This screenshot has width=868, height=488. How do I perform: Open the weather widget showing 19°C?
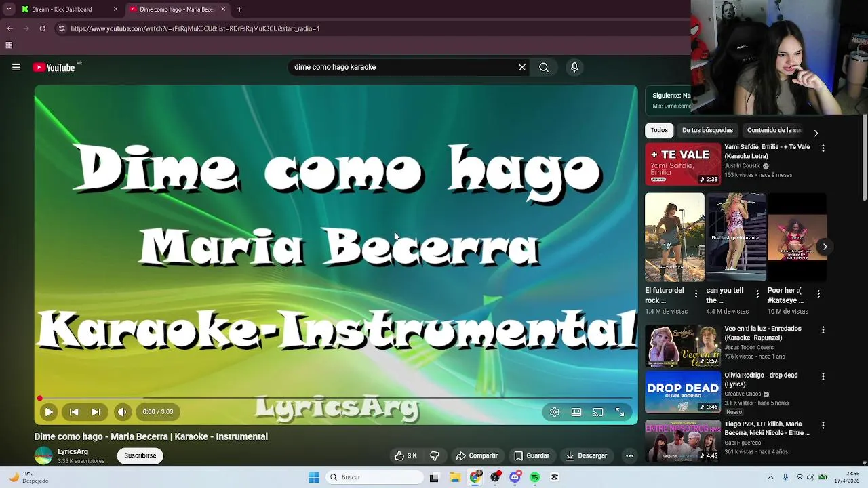[27, 477]
